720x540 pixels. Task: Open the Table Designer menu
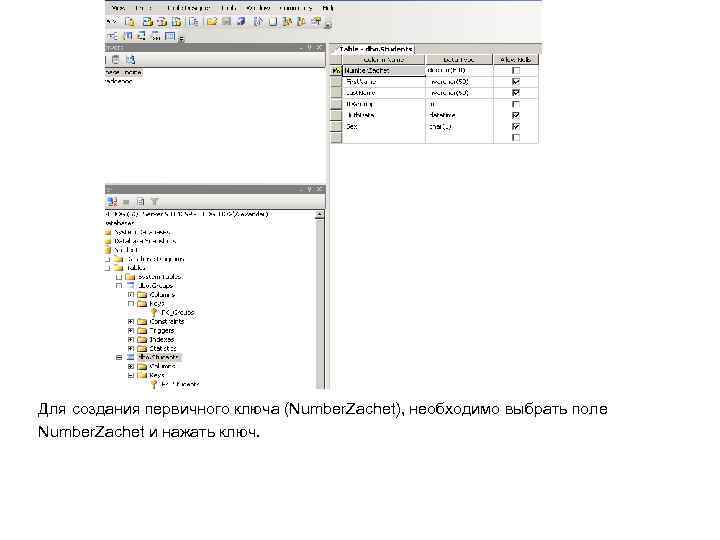pos(188,8)
